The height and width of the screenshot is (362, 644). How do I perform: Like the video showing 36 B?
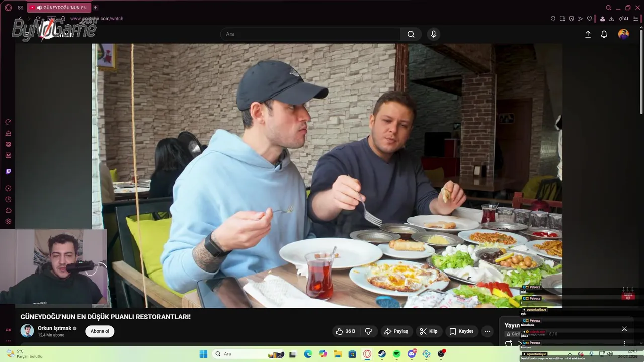click(345, 331)
